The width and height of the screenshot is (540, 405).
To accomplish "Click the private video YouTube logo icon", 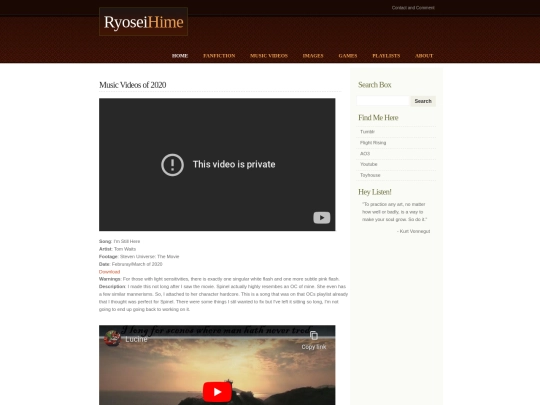I will 322,218.
